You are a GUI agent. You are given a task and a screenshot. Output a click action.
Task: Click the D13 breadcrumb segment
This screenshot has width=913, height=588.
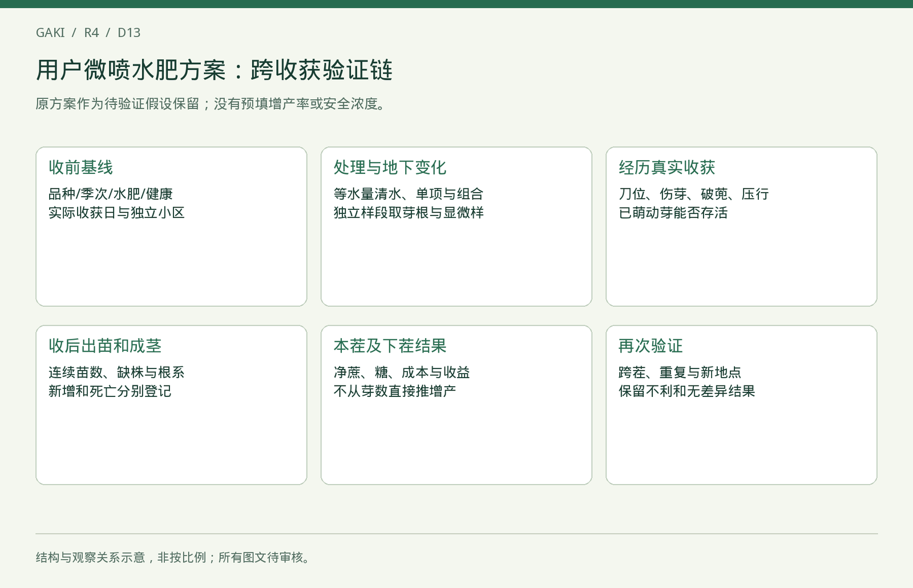tap(129, 33)
